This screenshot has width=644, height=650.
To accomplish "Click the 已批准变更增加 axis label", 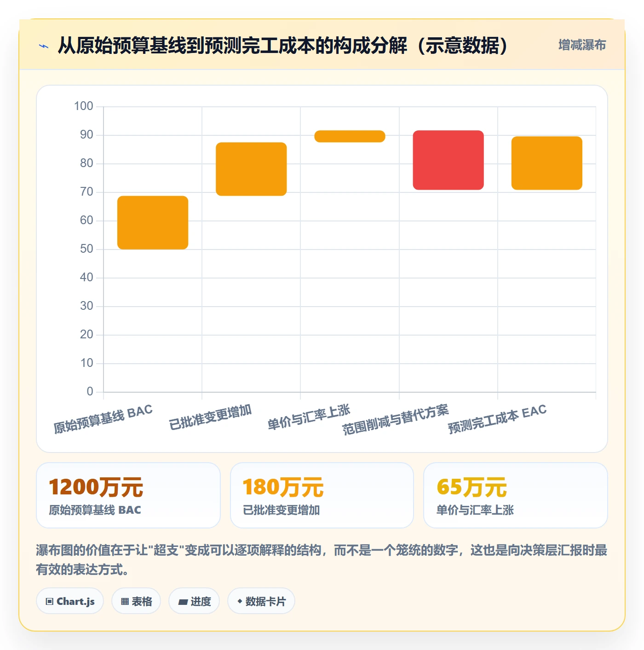I will [210, 417].
